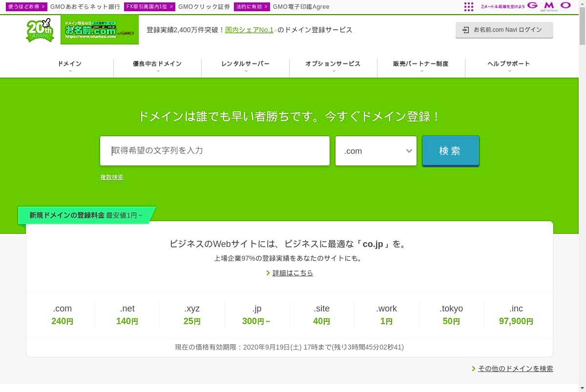Open その他のドメインを検索 link

(516, 369)
